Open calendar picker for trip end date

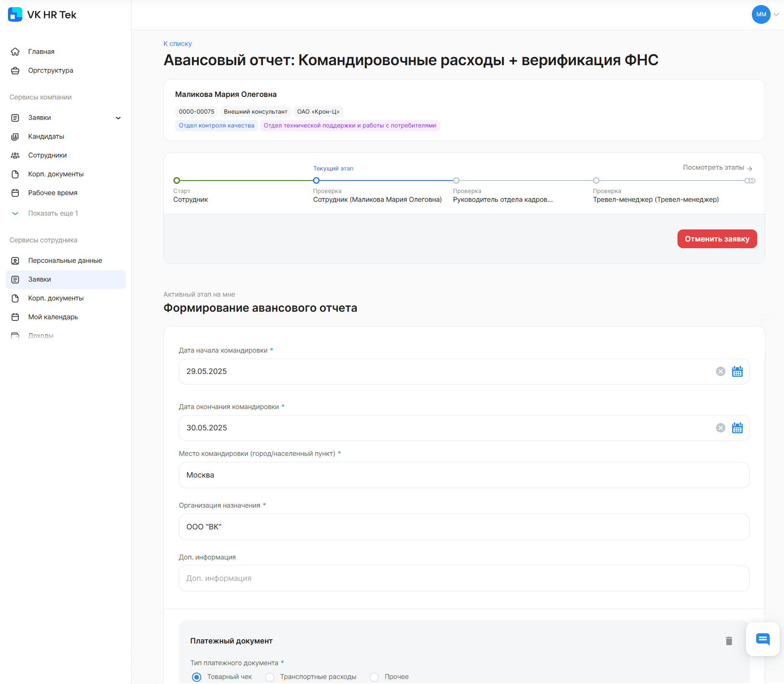(737, 428)
